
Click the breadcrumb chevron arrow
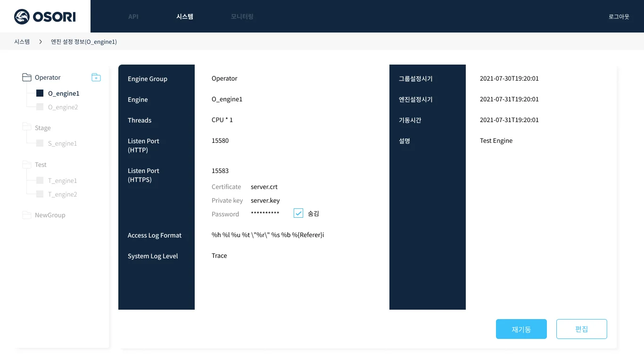[x=41, y=42]
